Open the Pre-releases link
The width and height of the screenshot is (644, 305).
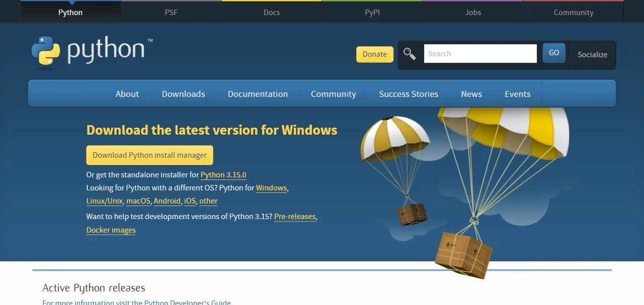pyautogui.click(x=295, y=217)
